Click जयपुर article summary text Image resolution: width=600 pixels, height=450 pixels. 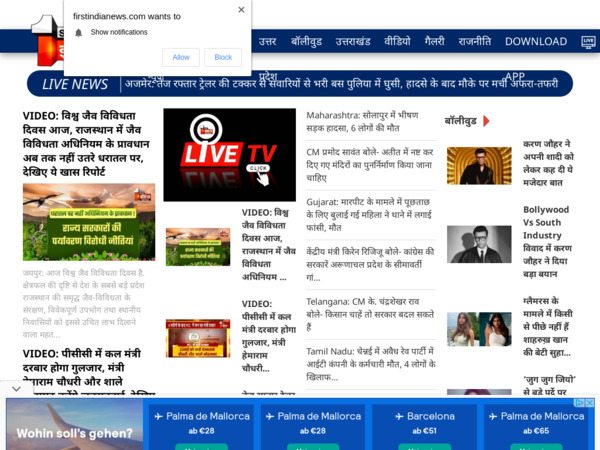pyautogui.click(x=83, y=303)
